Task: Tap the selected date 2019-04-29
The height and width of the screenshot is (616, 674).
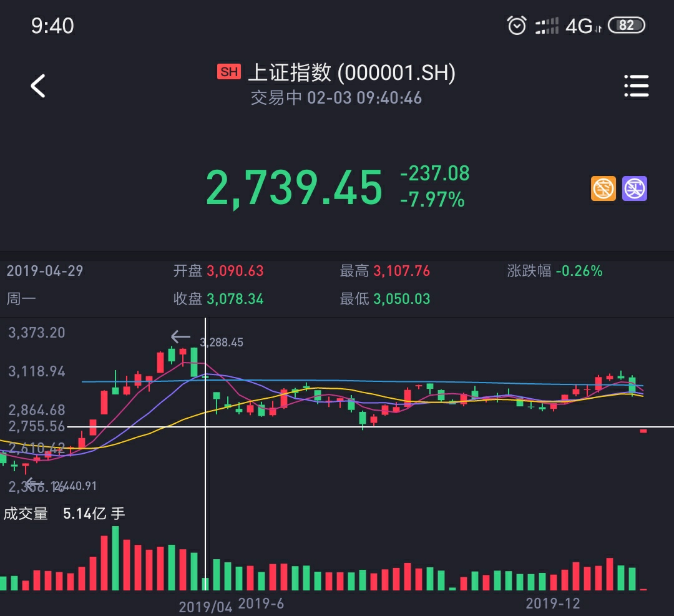Action: point(45,271)
